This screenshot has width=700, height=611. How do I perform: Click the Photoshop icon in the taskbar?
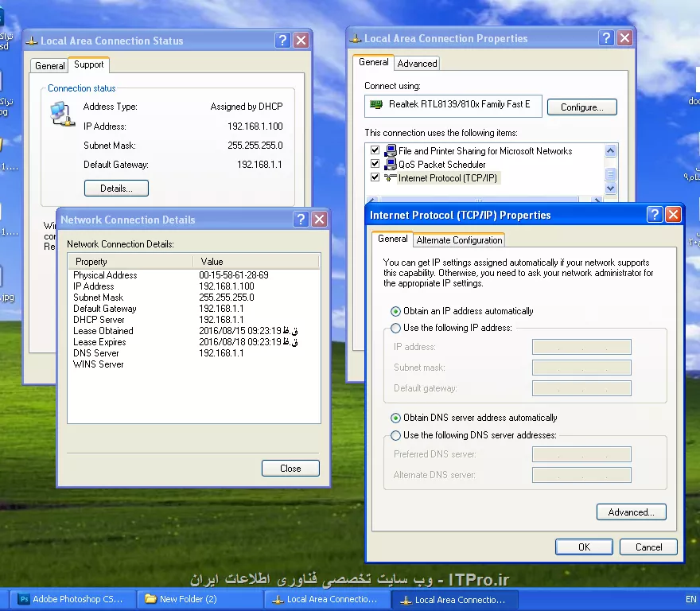pyautogui.click(x=24, y=599)
